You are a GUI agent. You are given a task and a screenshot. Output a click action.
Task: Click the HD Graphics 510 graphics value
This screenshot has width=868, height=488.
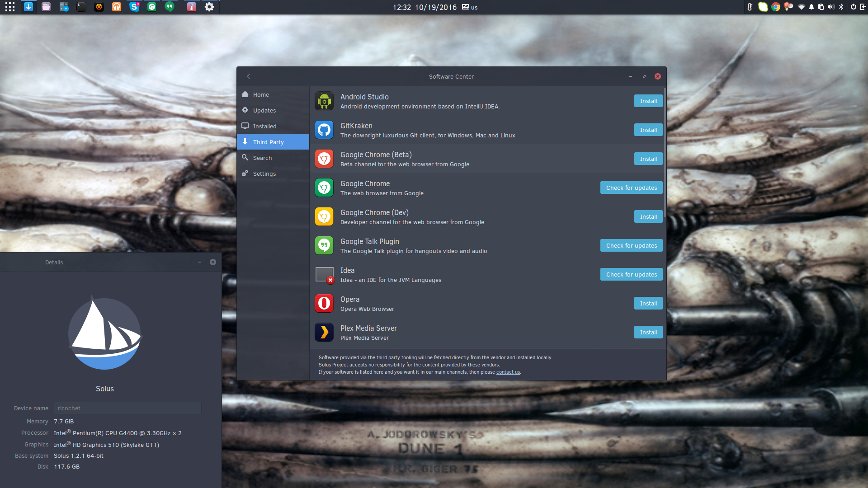pos(106,445)
